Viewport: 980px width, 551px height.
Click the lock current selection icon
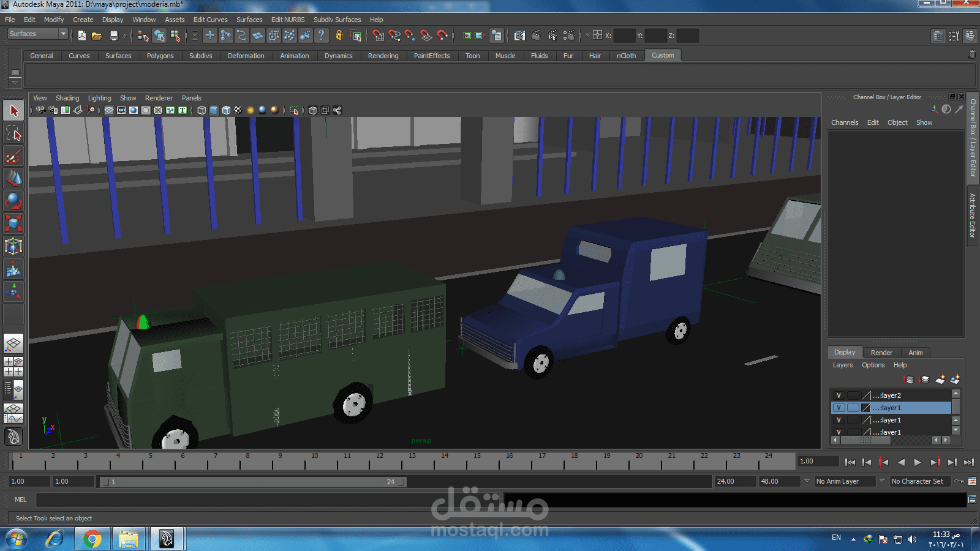pos(339,36)
